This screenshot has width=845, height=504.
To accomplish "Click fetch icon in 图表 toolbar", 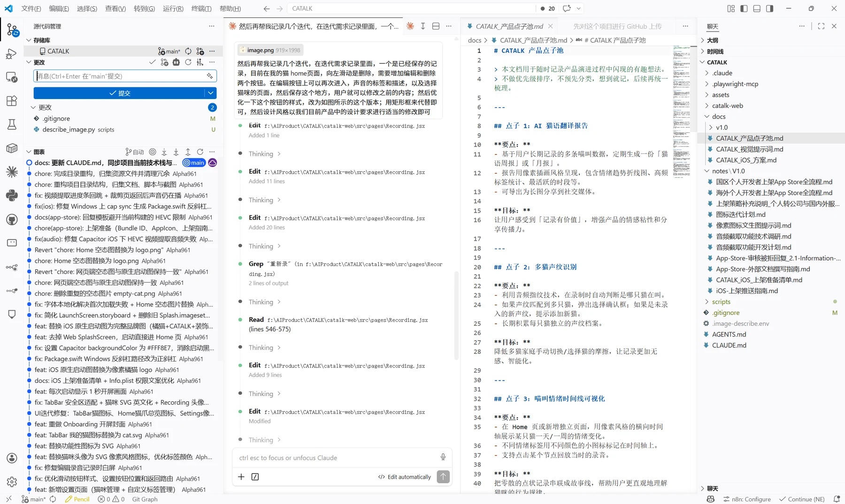I will (x=164, y=152).
